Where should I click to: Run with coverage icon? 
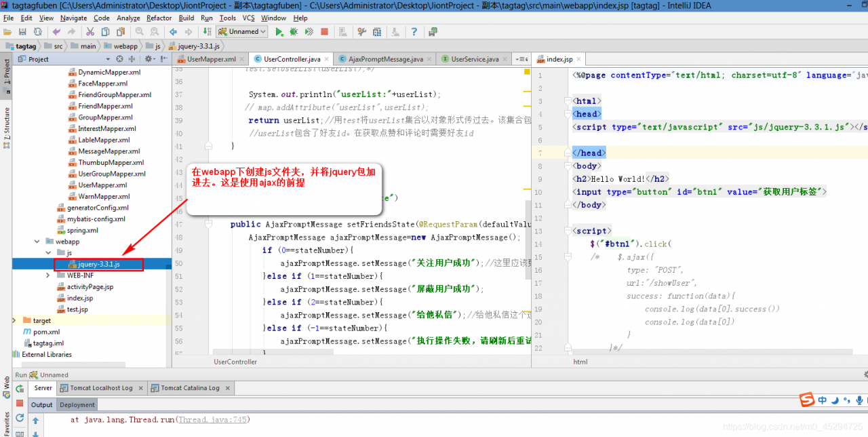pos(309,31)
